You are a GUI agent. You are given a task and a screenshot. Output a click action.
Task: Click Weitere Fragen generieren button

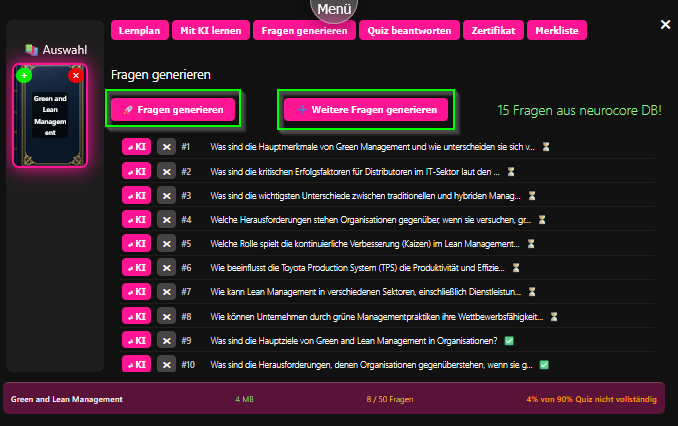[365, 110]
